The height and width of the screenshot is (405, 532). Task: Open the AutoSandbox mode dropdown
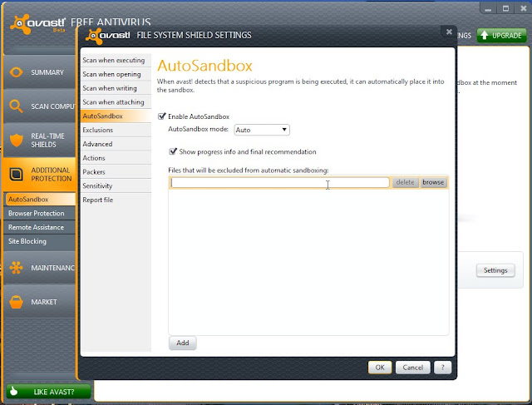[262, 130]
